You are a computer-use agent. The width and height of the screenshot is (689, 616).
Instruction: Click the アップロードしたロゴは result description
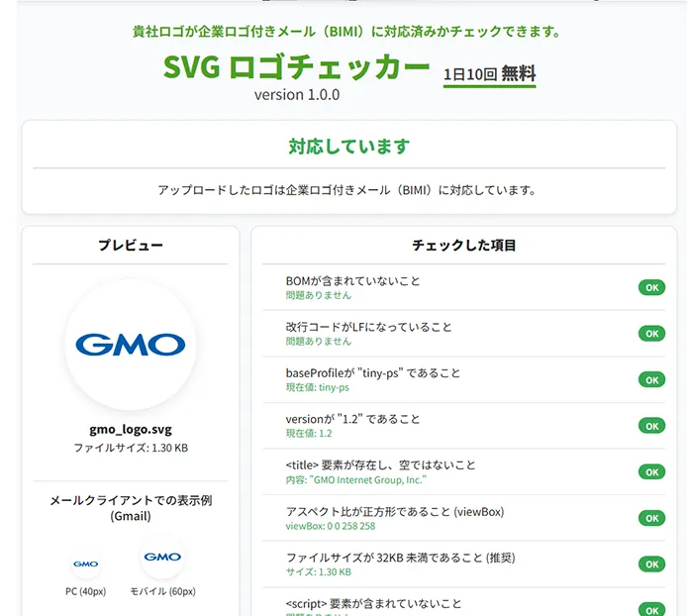tap(346, 190)
